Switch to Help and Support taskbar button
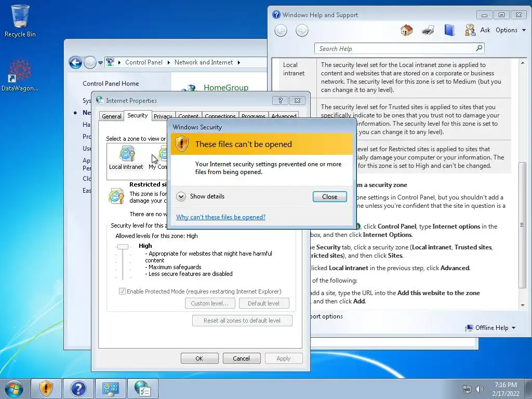 click(x=78, y=389)
